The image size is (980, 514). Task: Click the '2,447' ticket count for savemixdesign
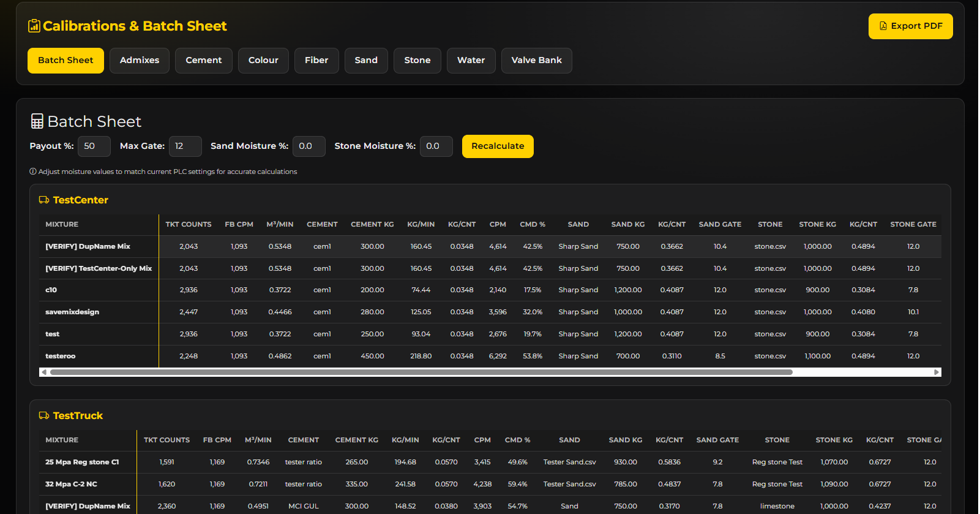click(x=189, y=312)
